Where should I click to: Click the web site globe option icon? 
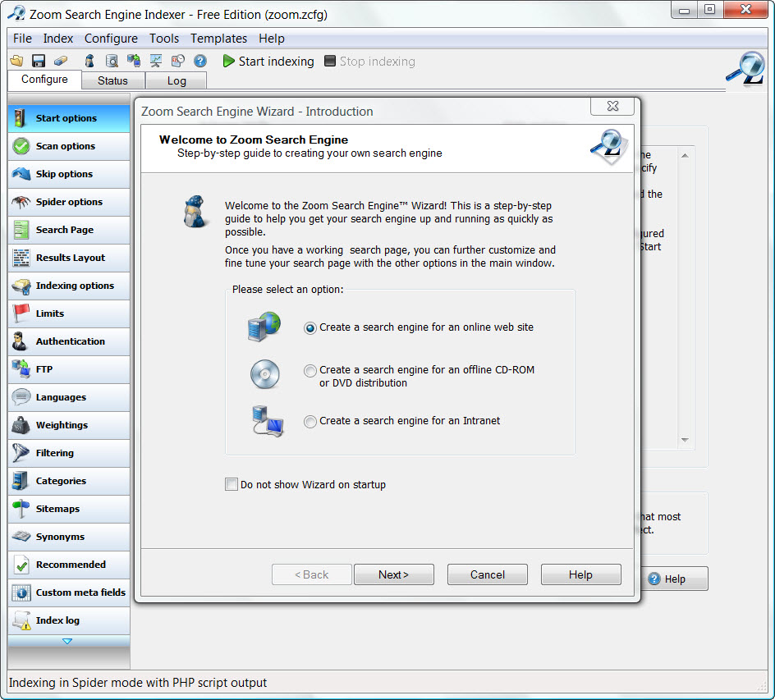264,327
